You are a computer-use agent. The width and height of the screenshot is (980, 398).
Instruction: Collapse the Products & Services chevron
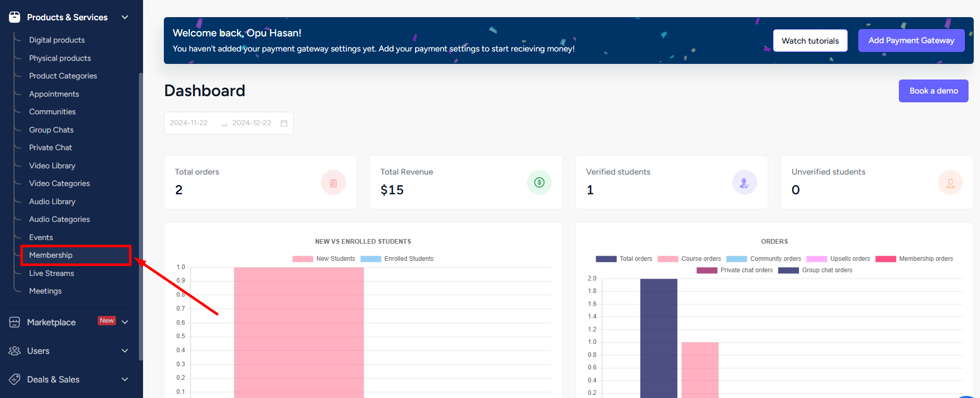point(125,17)
